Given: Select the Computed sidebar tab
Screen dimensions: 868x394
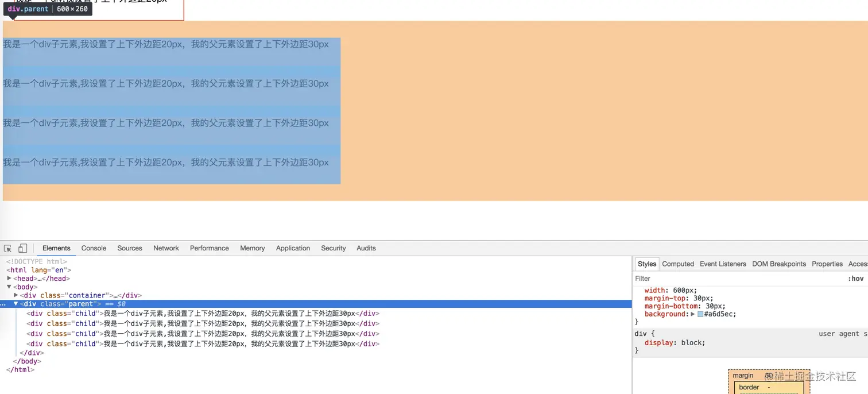Looking at the screenshot, I should tap(678, 264).
